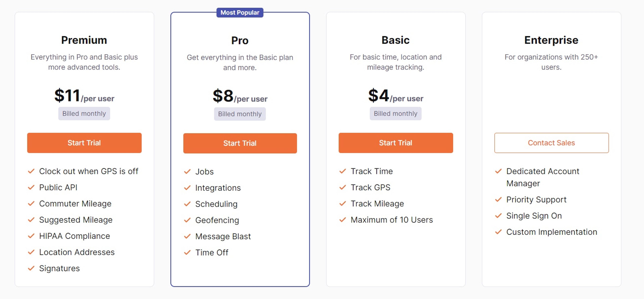Click the checkmark next to Public API

(32, 187)
